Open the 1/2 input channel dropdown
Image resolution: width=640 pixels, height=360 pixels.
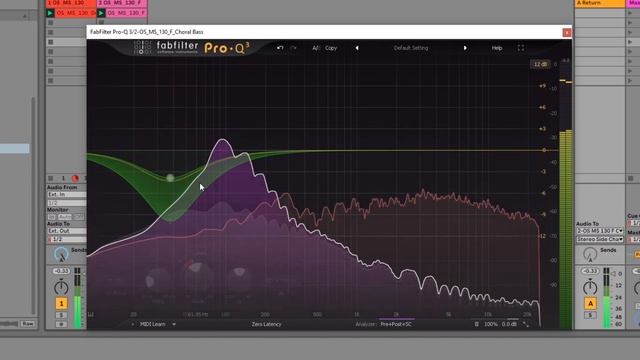pyautogui.click(x=67, y=202)
